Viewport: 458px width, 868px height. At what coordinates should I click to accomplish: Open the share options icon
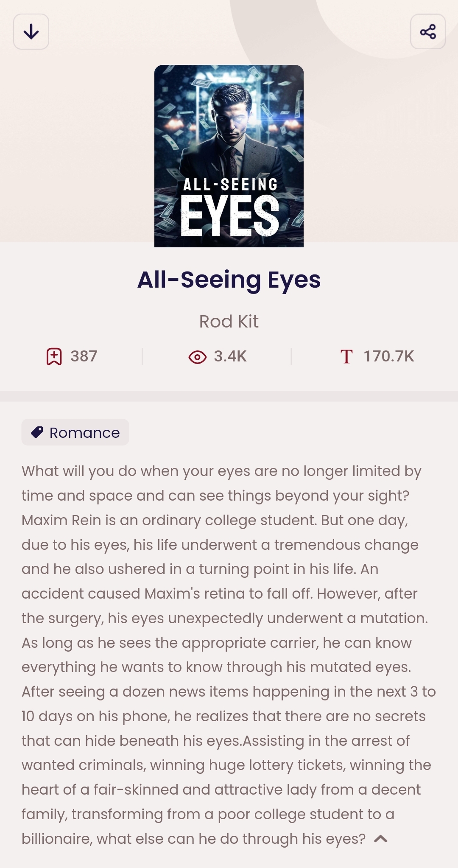coord(427,32)
